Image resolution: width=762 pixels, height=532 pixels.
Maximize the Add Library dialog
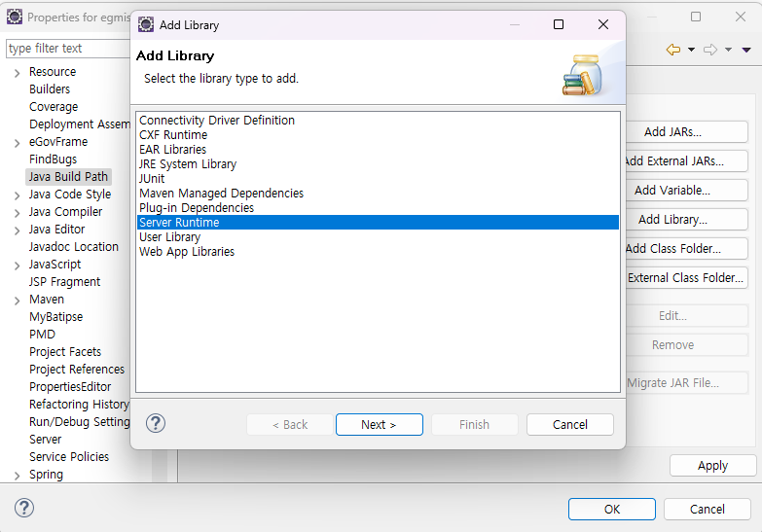559,24
